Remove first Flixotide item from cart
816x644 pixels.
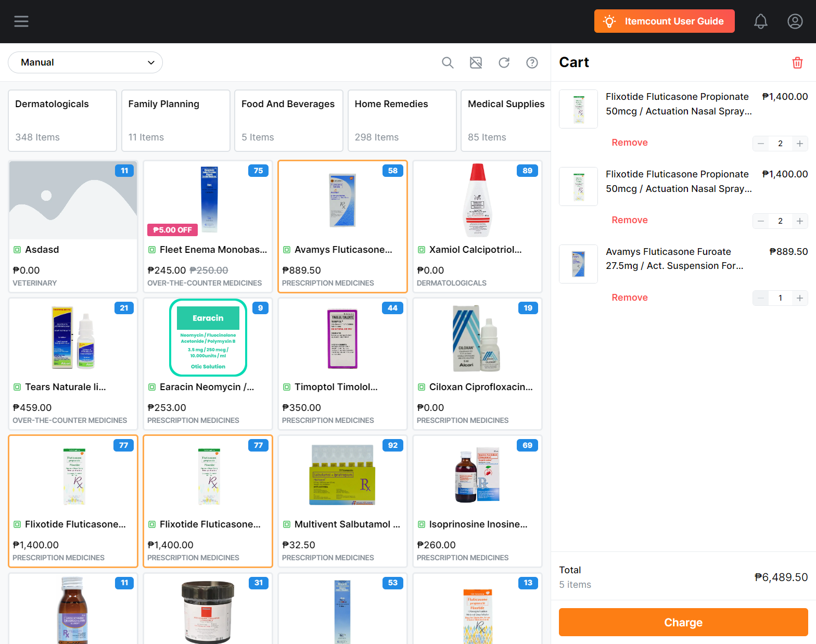(630, 143)
